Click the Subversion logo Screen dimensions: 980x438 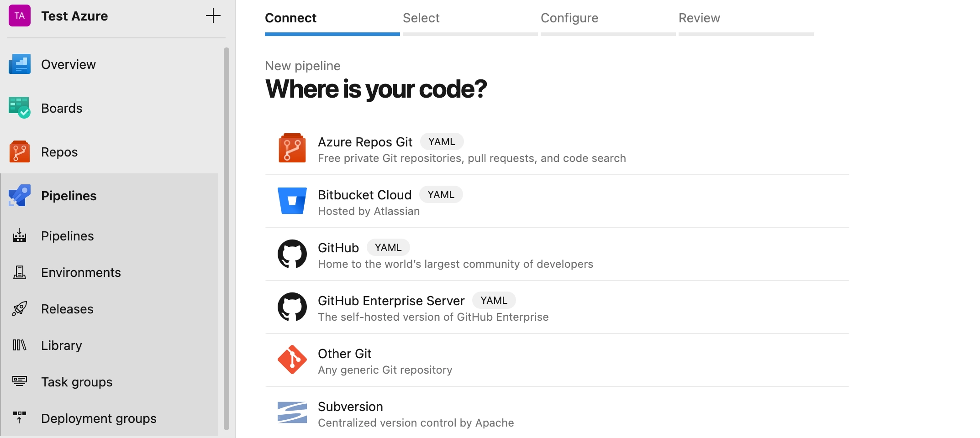coord(292,412)
